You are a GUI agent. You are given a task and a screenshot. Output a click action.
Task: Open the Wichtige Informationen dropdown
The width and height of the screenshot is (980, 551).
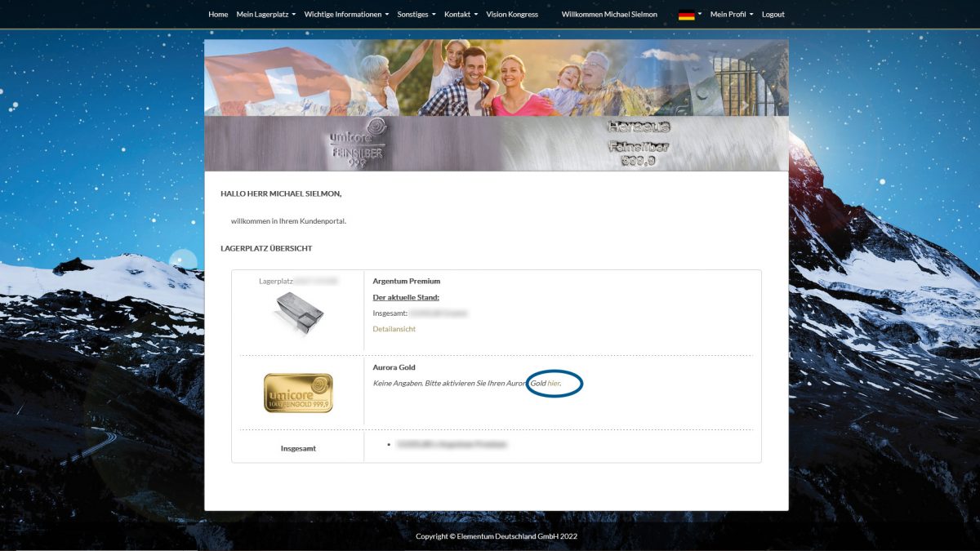(346, 15)
